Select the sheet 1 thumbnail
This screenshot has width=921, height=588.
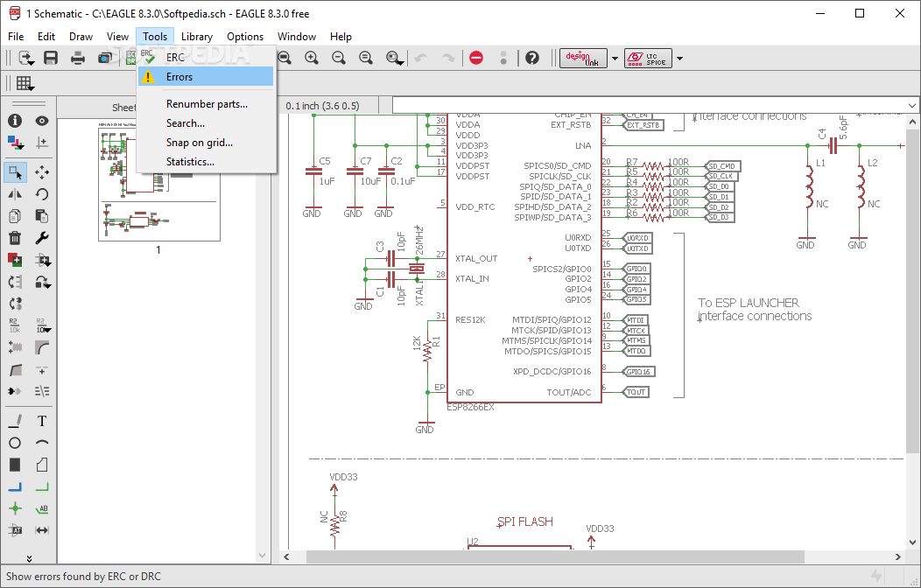[x=159, y=185]
